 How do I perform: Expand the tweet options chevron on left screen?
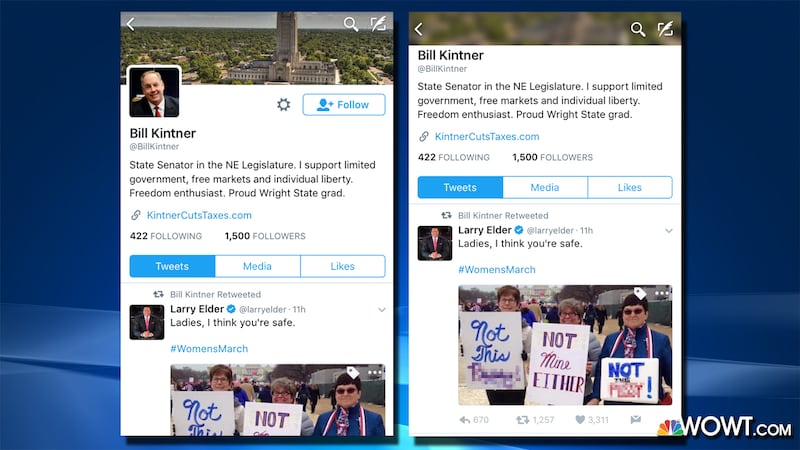click(382, 310)
